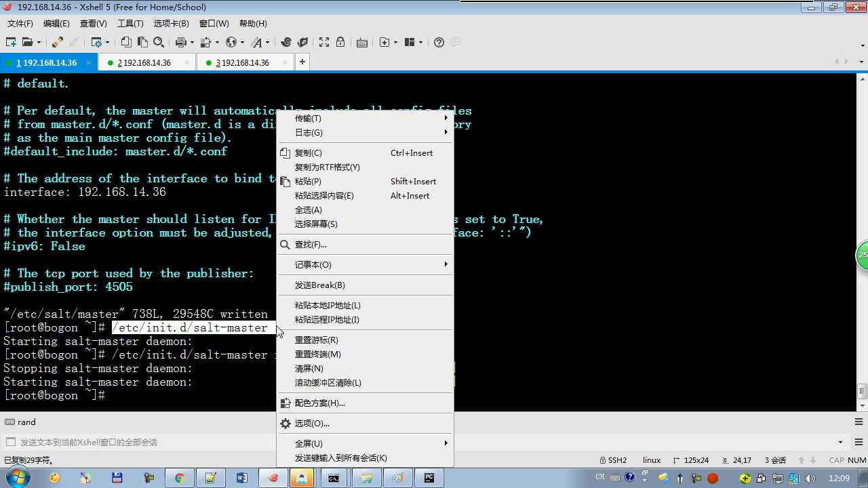Choose 发送键输入到所有会话(K) in context menu
The height and width of the screenshot is (488, 868).
[365, 457]
